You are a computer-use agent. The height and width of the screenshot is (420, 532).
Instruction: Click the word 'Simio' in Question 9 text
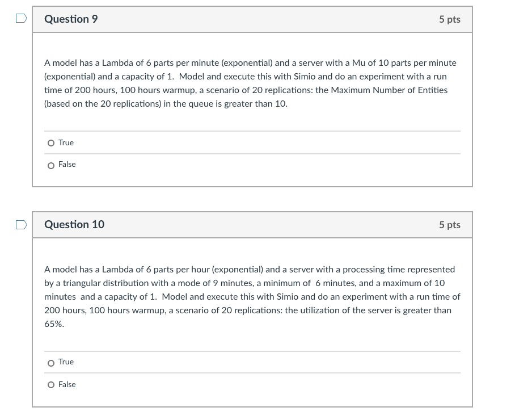[x=305, y=77]
